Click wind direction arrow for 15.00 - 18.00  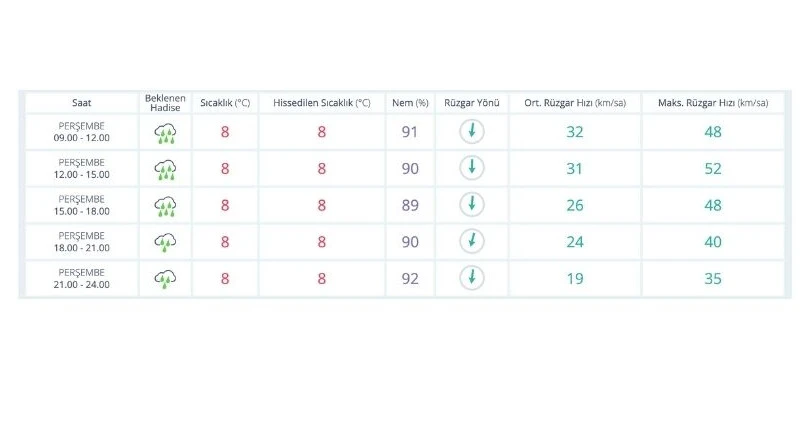click(471, 205)
